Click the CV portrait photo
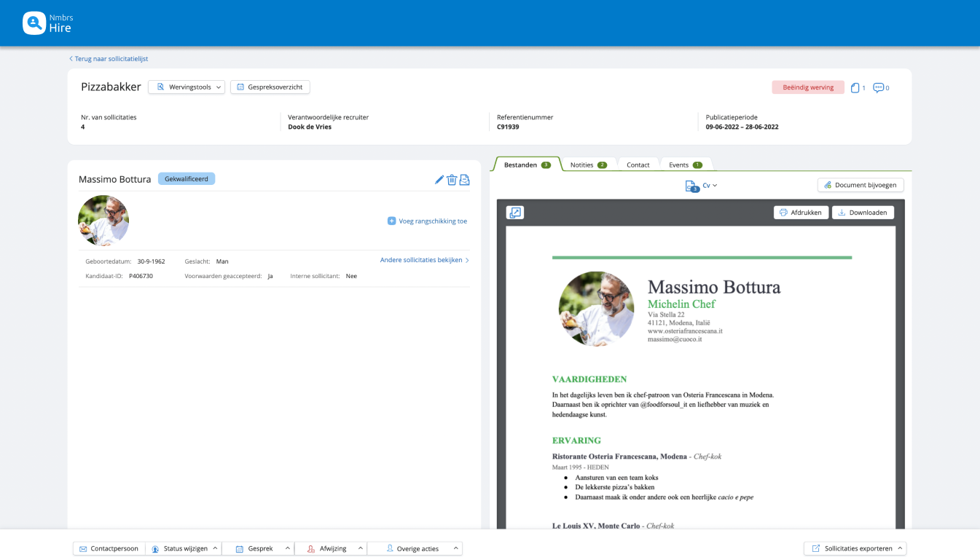The image size is (980, 557). (x=596, y=309)
